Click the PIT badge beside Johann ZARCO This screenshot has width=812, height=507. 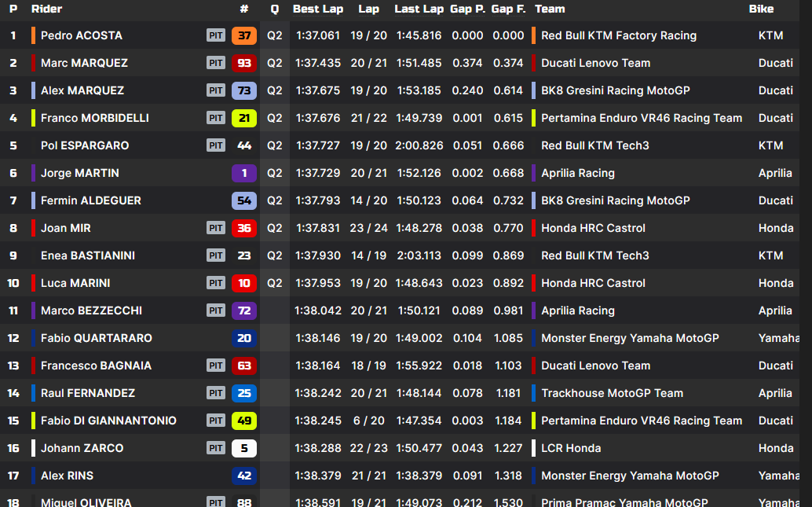pos(216,447)
